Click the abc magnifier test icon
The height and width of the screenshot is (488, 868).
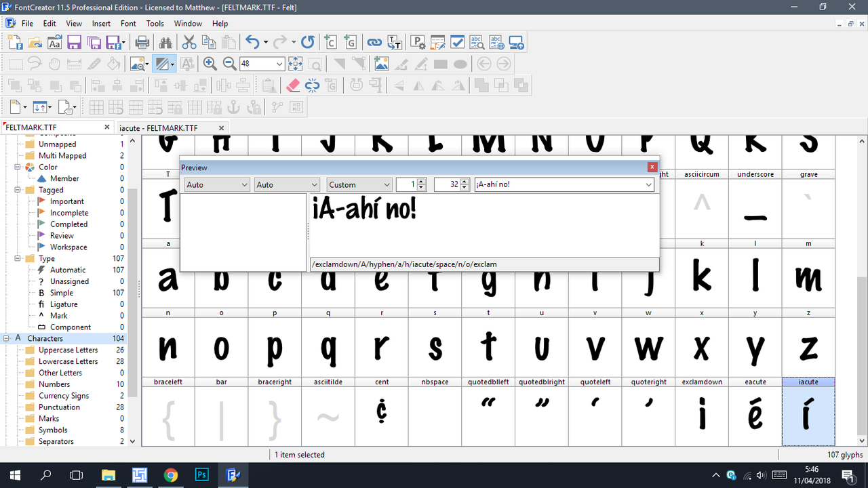(477, 42)
